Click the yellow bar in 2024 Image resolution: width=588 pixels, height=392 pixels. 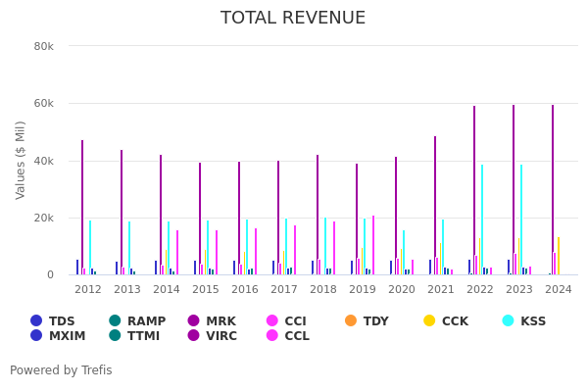(559, 256)
